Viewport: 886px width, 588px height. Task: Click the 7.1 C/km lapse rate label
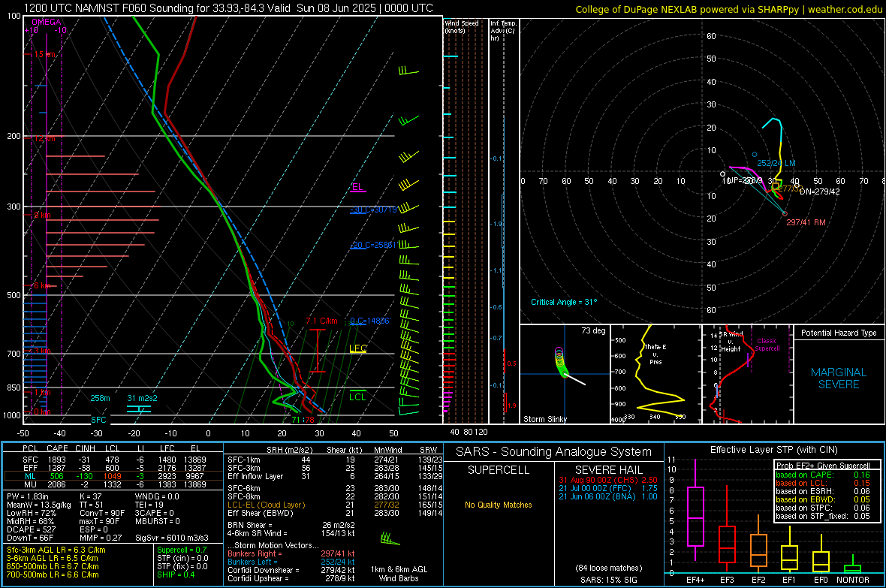[x=321, y=321]
